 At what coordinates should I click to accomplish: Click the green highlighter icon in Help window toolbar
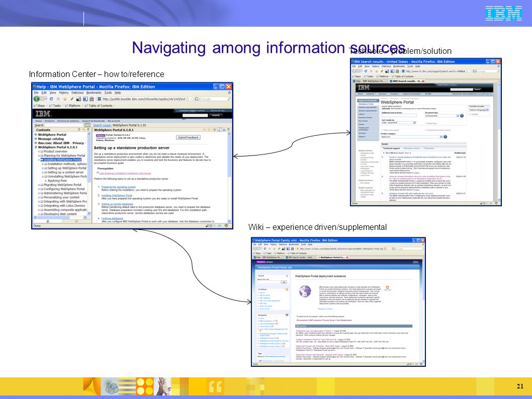coord(71,99)
